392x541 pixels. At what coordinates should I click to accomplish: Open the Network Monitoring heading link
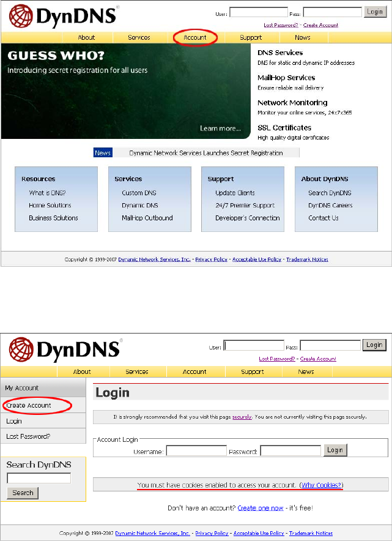click(x=292, y=102)
